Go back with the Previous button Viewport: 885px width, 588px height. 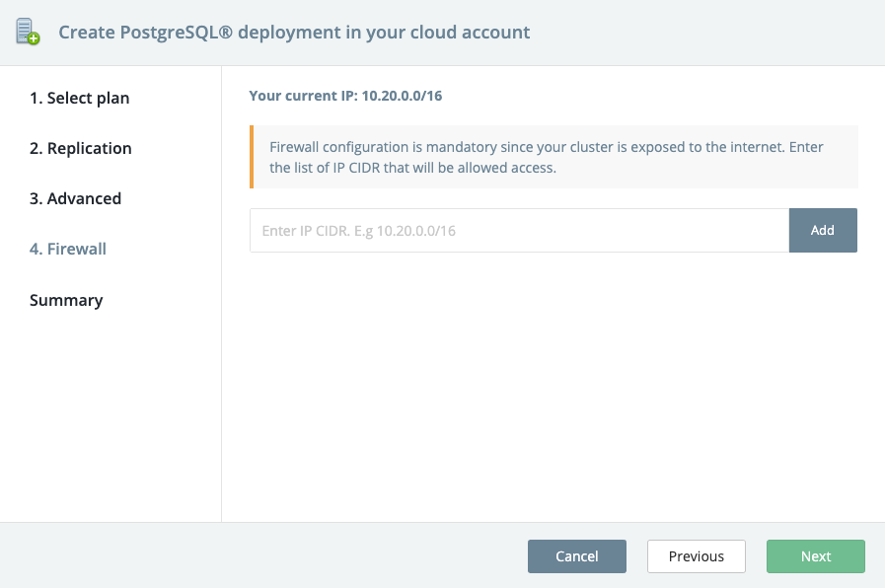tap(697, 556)
